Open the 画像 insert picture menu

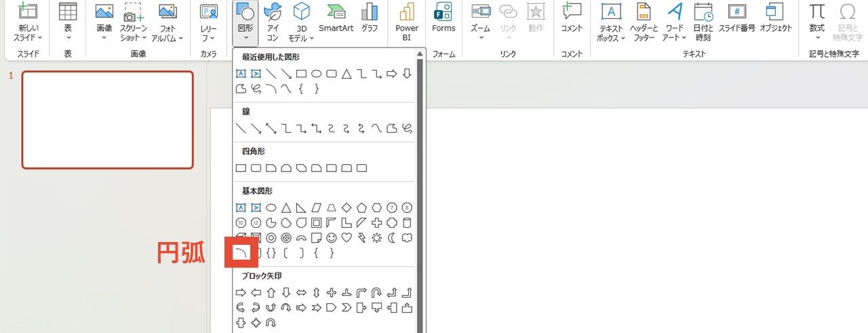coord(104,22)
